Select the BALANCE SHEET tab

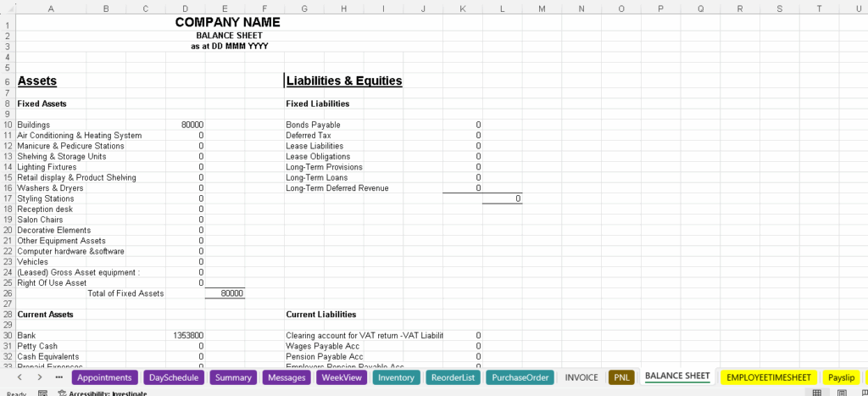tap(677, 376)
